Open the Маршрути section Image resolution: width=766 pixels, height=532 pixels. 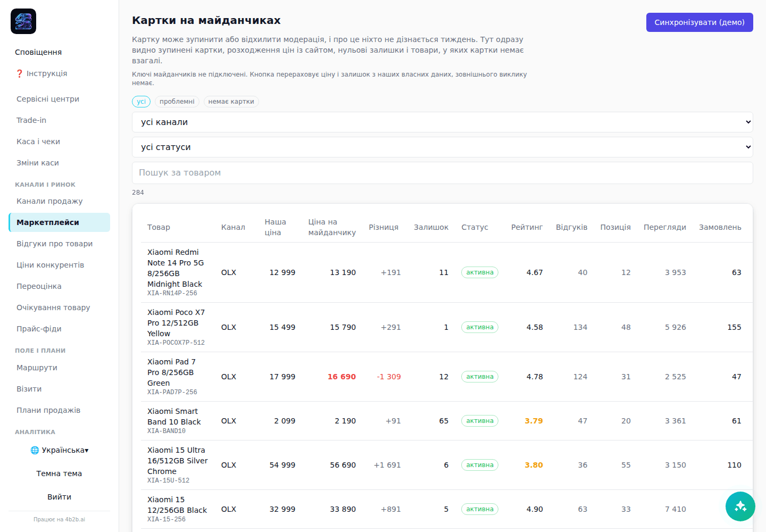pyautogui.click(x=59, y=368)
